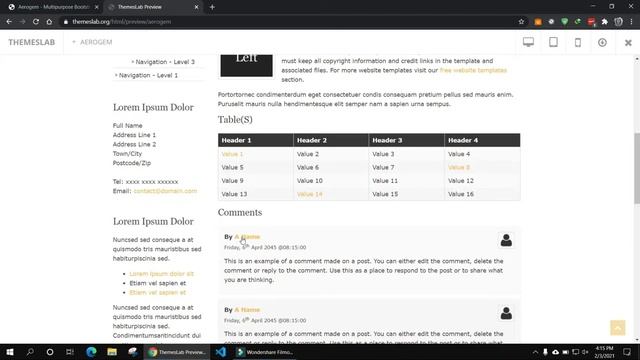Click the free website templates link
The width and height of the screenshot is (640, 360).
tap(473, 70)
